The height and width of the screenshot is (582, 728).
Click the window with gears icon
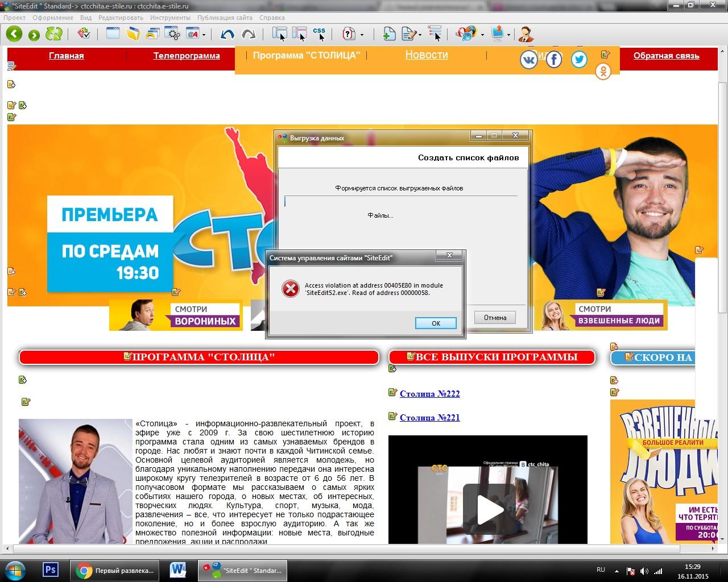point(172,34)
